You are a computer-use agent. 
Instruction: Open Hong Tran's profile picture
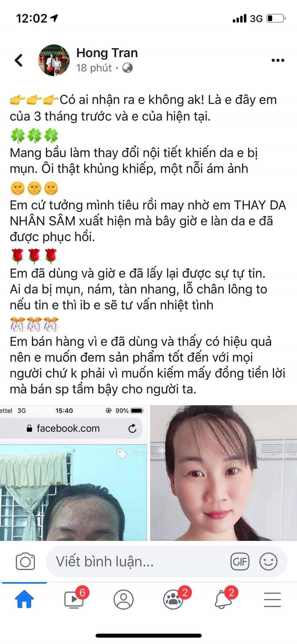pos(54,60)
